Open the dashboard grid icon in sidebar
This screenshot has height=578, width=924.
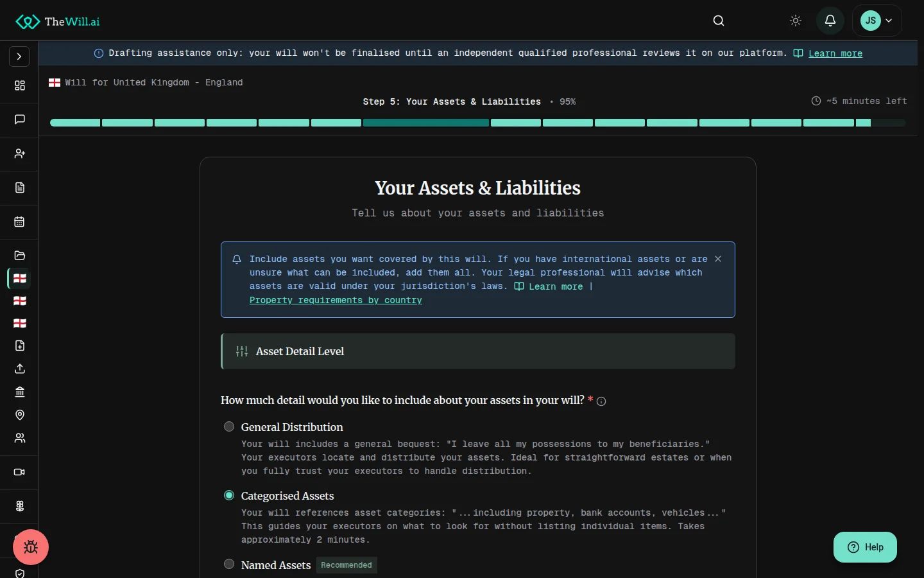[x=19, y=85]
